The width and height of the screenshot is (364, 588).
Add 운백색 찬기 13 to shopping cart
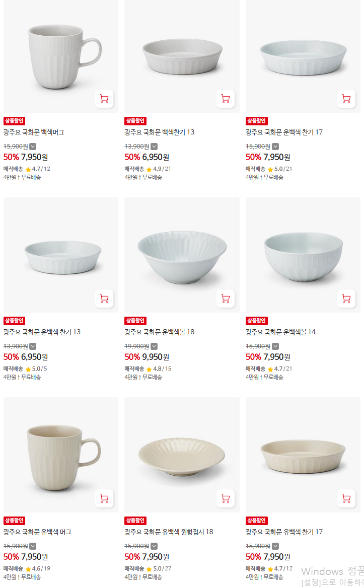[x=104, y=299]
